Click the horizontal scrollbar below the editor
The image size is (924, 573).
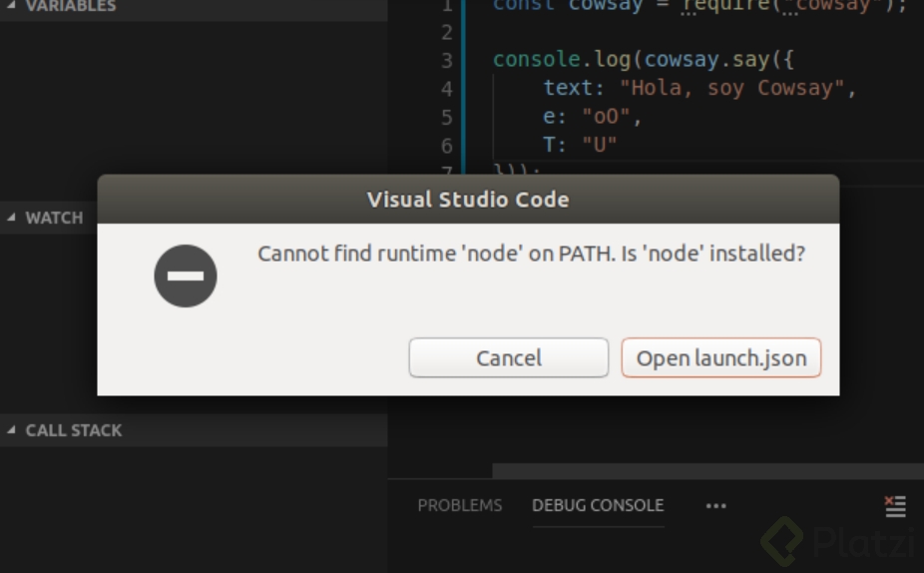click(707, 471)
